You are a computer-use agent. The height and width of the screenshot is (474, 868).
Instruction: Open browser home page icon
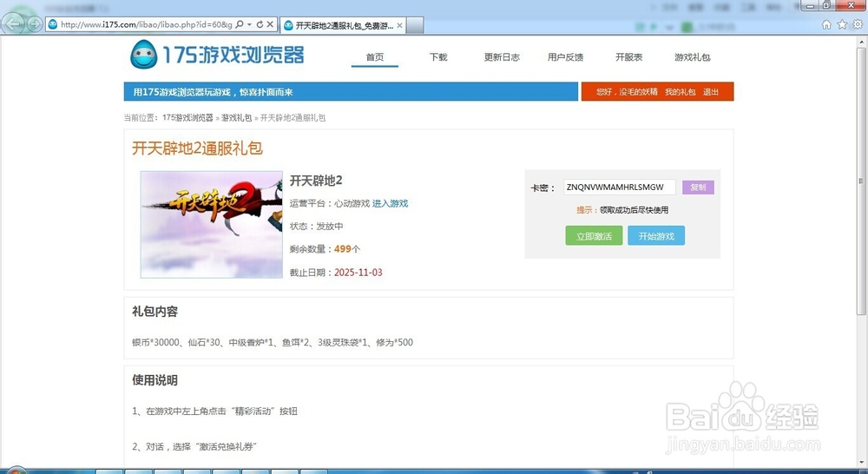826,24
